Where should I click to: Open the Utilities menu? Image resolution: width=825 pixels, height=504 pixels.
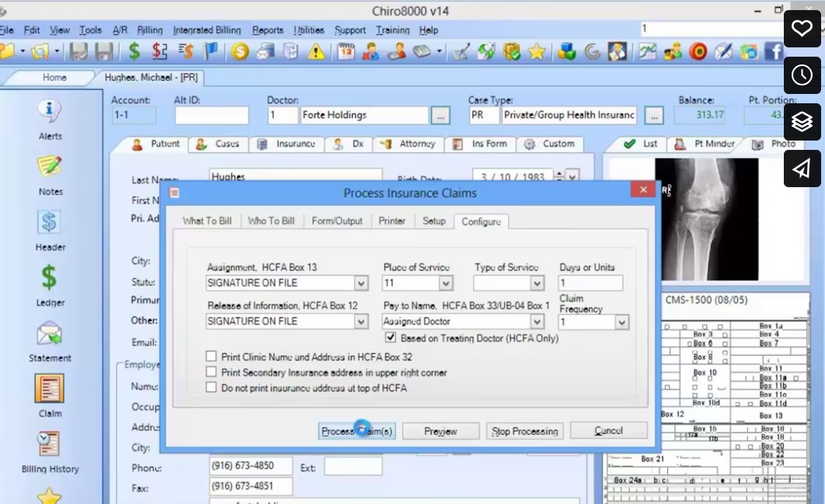coord(309,30)
